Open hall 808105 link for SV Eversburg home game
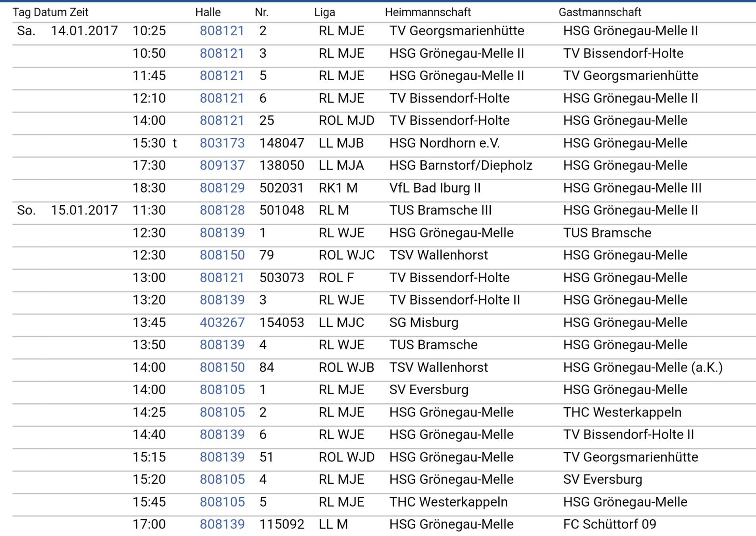The height and width of the screenshot is (536, 756). click(x=222, y=390)
